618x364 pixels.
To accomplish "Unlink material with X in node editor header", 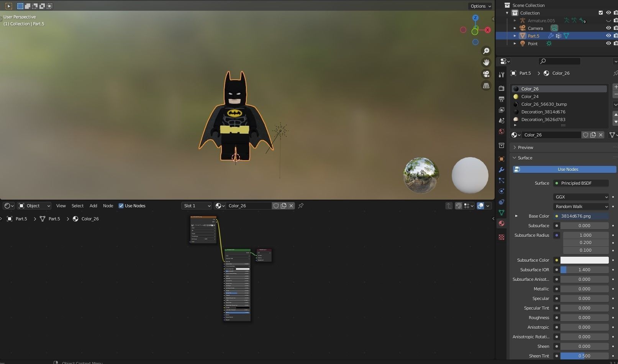I will click(291, 206).
